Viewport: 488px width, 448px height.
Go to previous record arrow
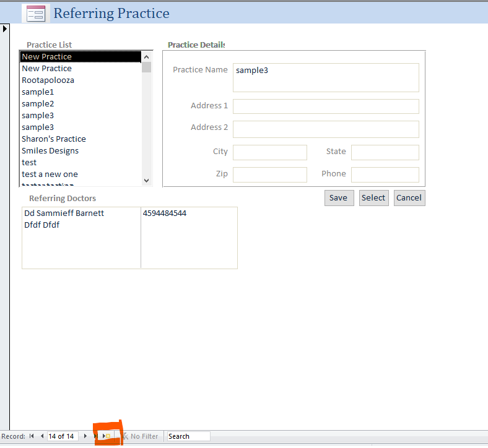[41, 436]
